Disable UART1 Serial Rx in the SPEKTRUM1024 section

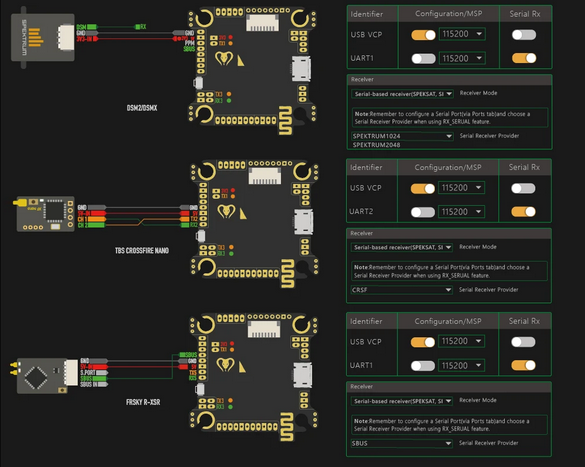(524, 58)
